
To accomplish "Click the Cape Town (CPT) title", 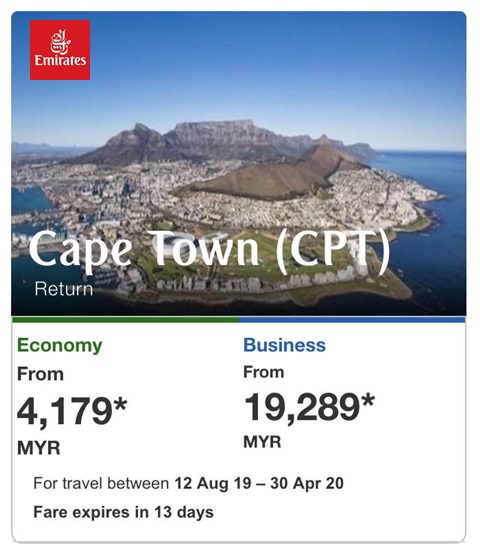I will [x=209, y=250].
